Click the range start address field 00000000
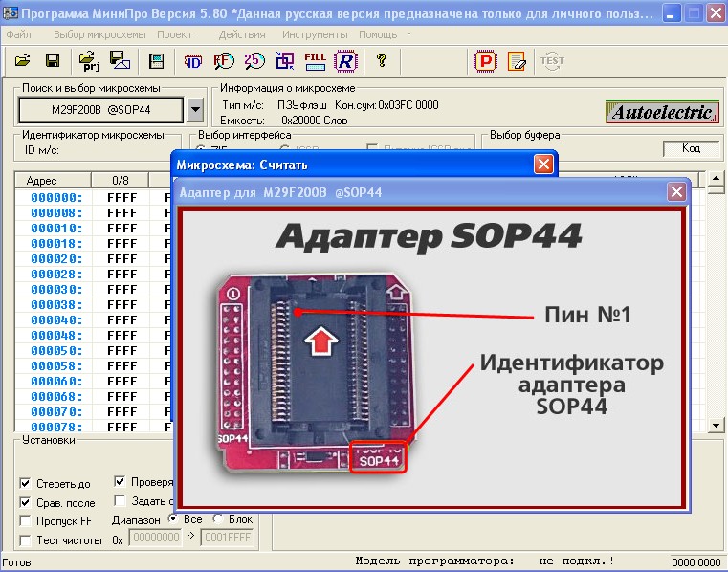The image size is (728, 572). click(x=155, y=538)
